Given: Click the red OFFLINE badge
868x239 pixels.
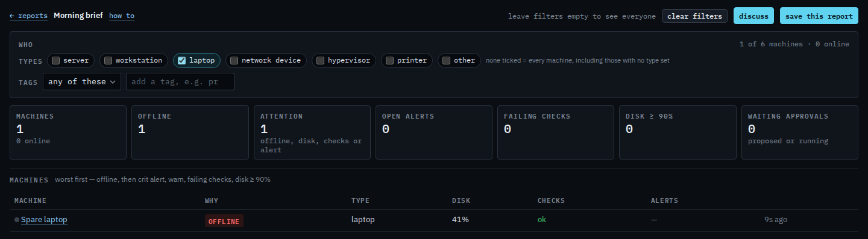Looking at the screenshot, I should [224, 221].
